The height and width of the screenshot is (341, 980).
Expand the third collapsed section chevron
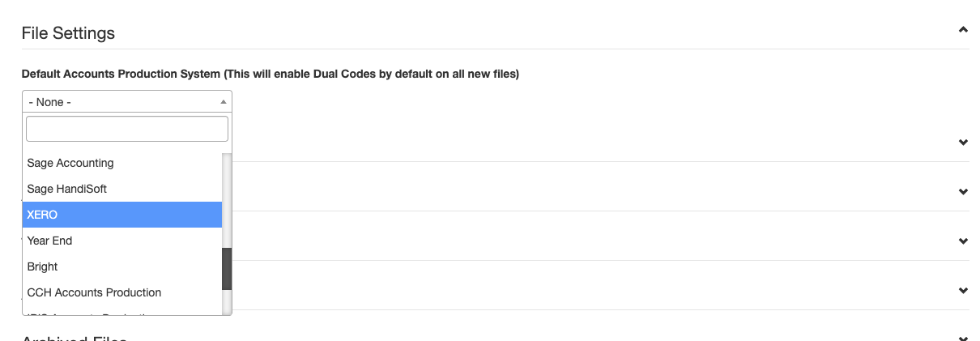(x=963, y=241)
